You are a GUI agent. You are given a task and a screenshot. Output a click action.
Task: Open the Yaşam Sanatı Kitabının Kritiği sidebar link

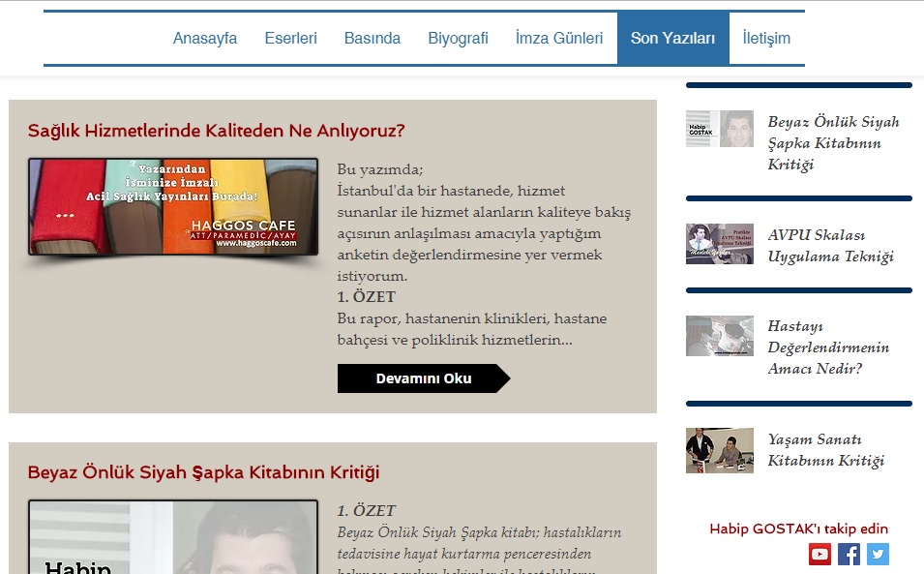click(825, 450)
